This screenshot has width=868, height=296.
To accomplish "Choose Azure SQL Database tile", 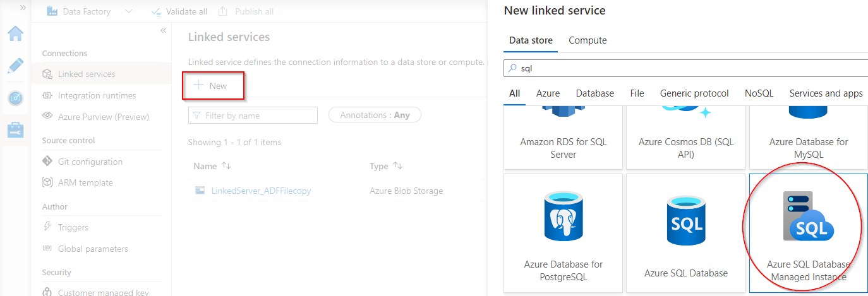I will tap(685, 234).
